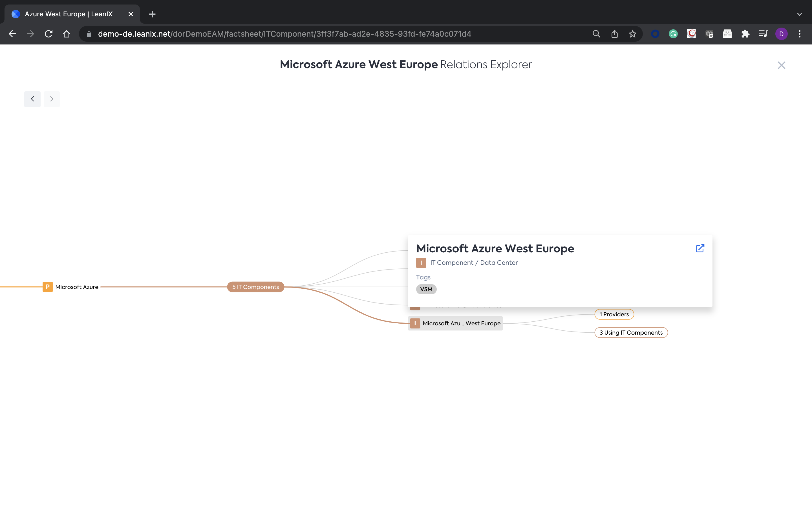Click the IT Component icon in popup
The height and width of the screenshot is (507, 812).
pyautogui.click(x=421, y=263)
